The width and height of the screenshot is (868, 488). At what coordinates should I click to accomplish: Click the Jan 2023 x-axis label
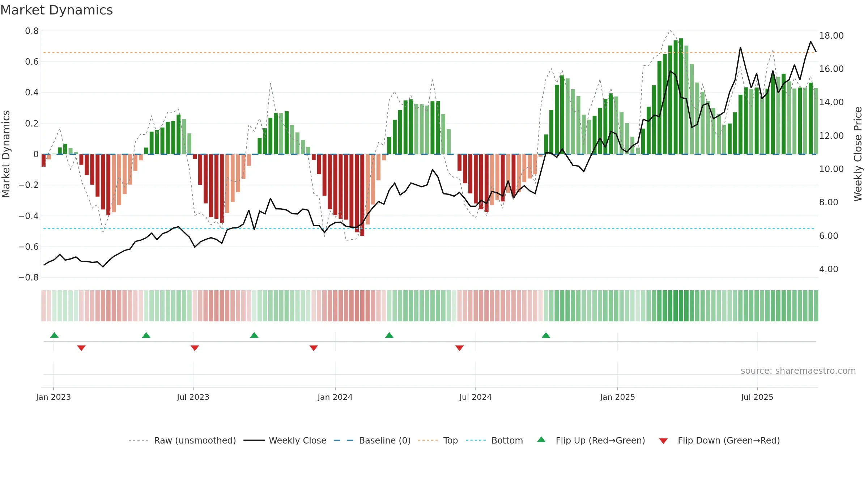54,397
